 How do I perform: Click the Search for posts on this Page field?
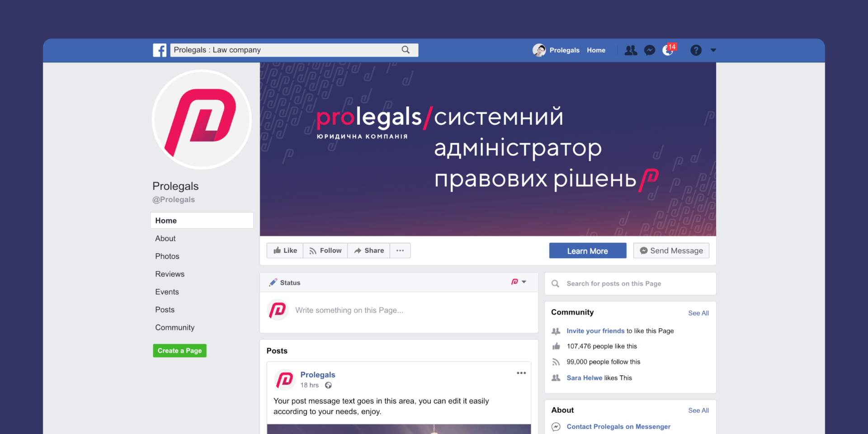coord(630,283)
